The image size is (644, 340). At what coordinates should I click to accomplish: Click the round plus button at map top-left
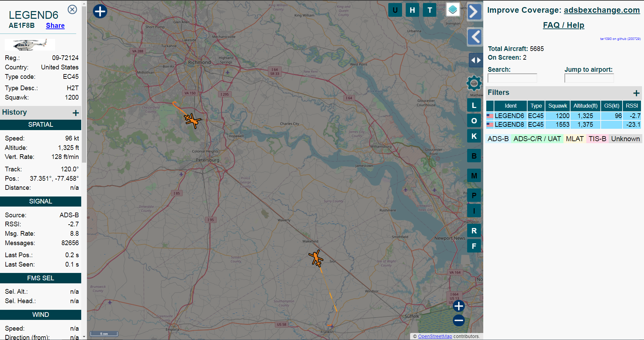100,11
